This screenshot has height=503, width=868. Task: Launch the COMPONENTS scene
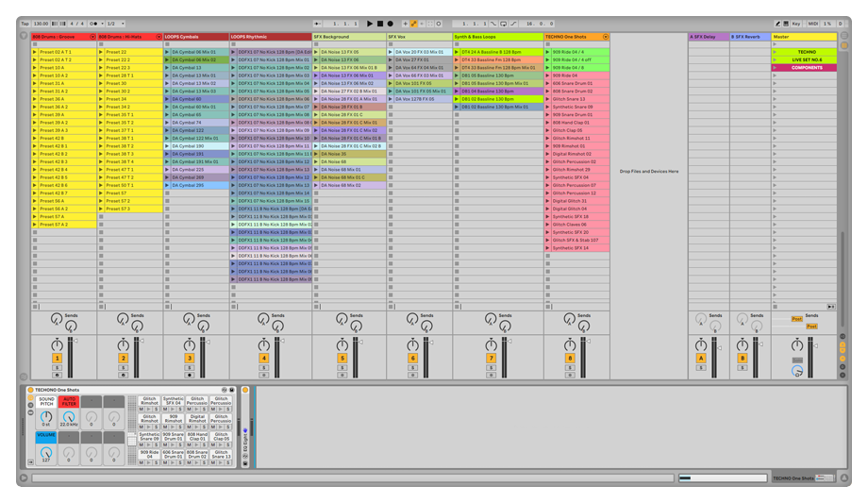775,68
